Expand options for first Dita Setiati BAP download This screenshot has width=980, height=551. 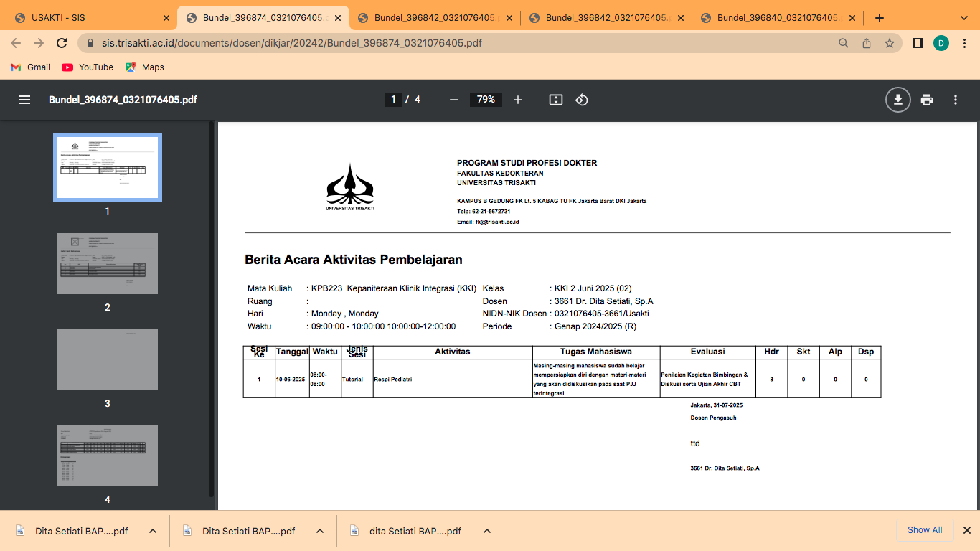click(153, 531)
